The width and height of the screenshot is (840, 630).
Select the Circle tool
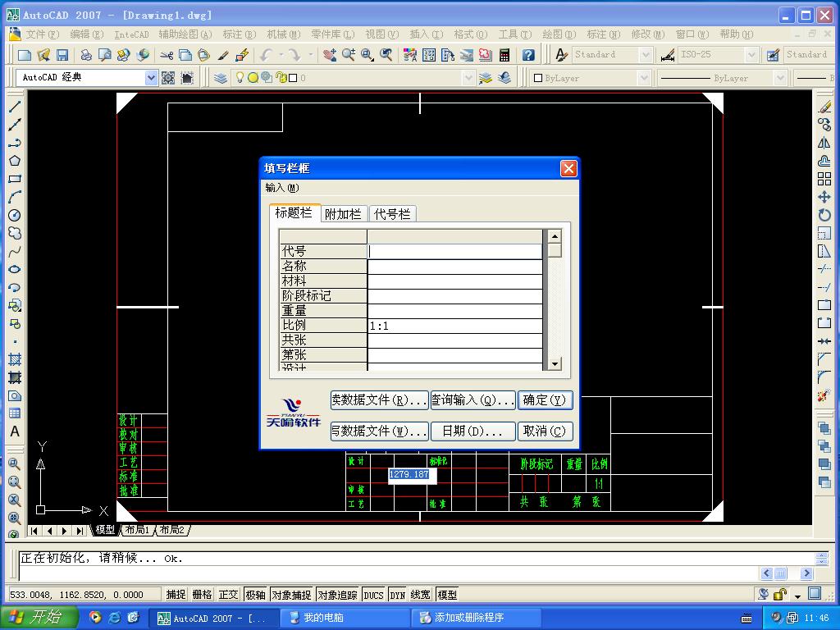tap(15, 216)
